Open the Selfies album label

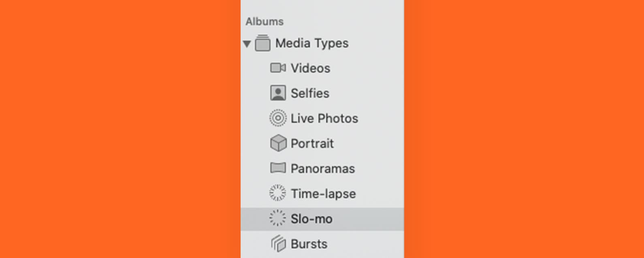[x=310, y=93]
